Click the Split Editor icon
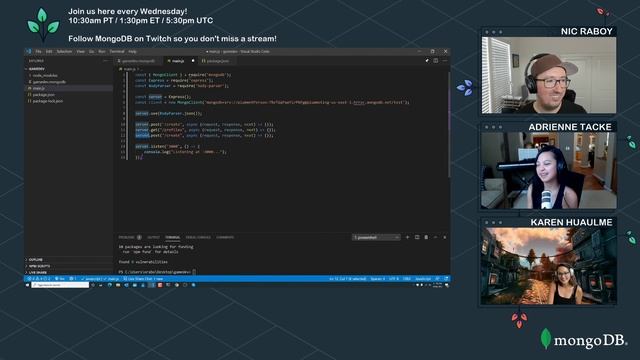 [436, 61]
